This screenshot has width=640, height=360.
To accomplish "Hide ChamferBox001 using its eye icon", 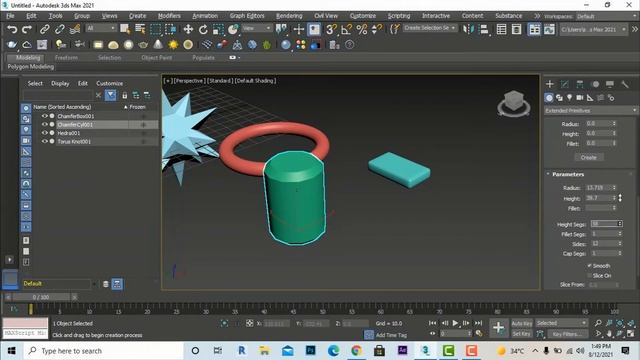I will [44, 116].
